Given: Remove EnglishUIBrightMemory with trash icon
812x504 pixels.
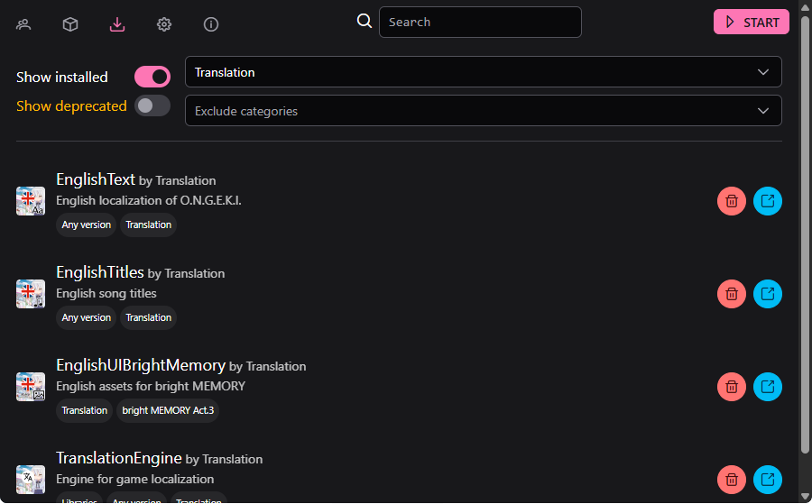Looking at the screenshot, I should tap(732, 387).
